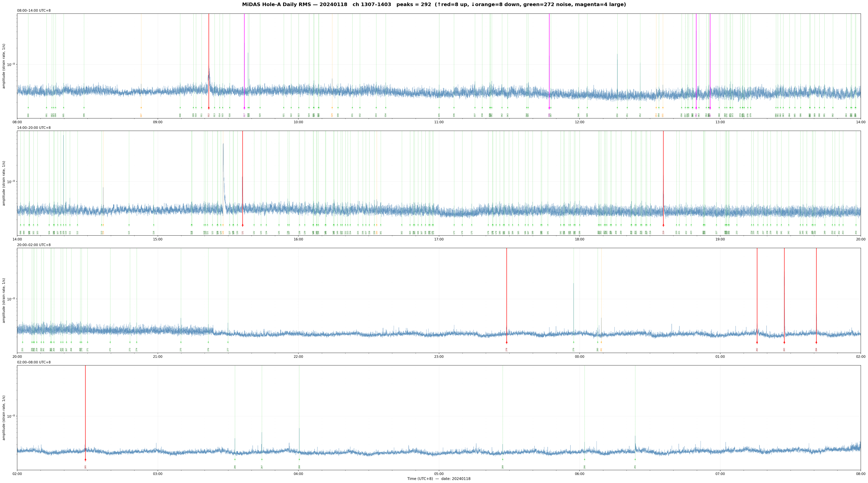The width and height of the screenshot is (868, 483).
Task: Click the green triangle marker of peak 291
Action: (635, 459)
